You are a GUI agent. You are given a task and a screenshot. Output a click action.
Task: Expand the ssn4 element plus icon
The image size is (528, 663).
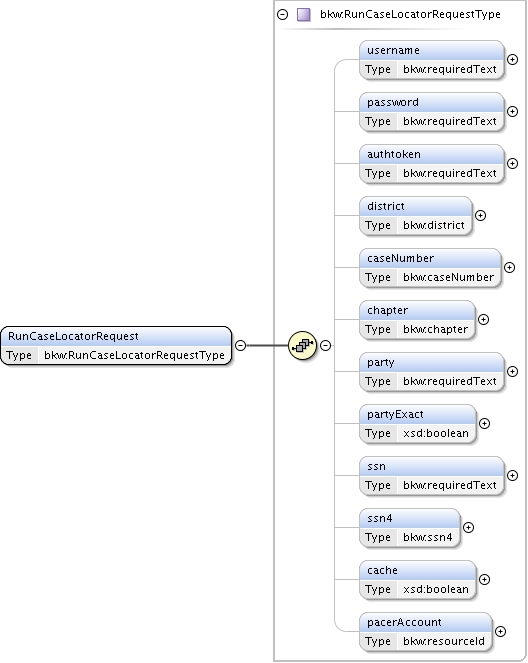(x=468, y=528)
